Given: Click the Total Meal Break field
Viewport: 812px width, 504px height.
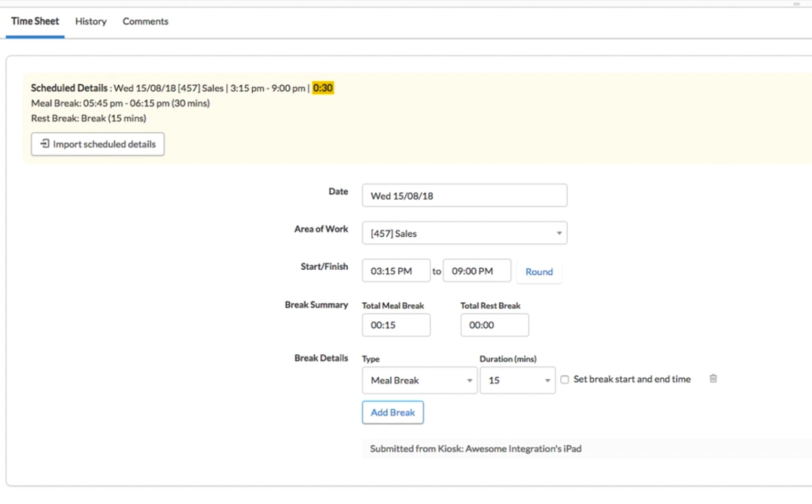Looking at the screenshot, I should click(396, 325).
